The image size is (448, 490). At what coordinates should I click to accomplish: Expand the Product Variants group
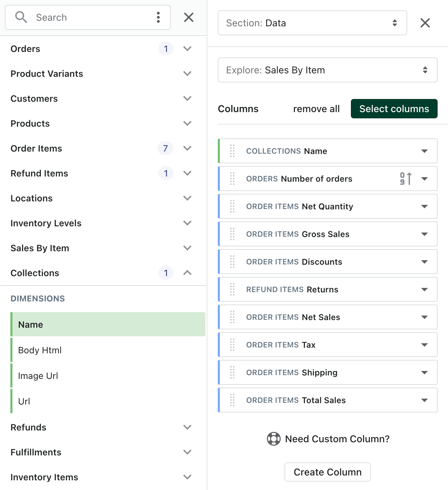[x=187, y=73]
